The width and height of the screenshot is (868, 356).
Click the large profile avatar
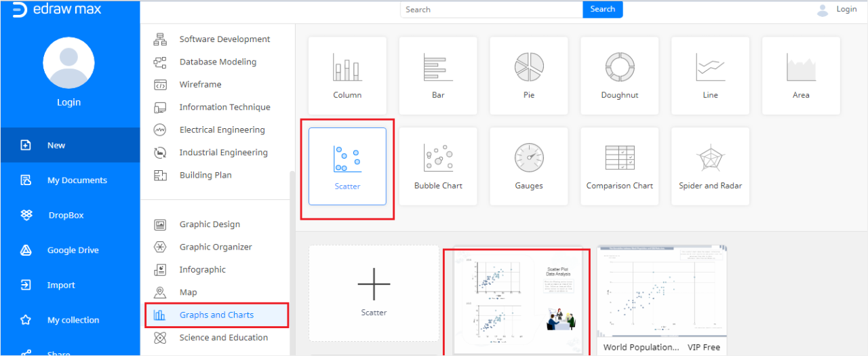tap(68, 63)
